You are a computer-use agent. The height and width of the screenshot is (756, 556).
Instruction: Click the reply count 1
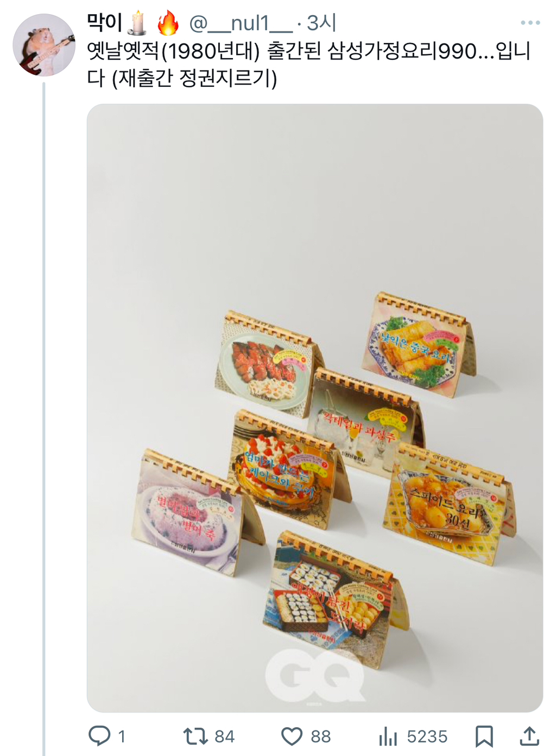click(x=122, y=736)
